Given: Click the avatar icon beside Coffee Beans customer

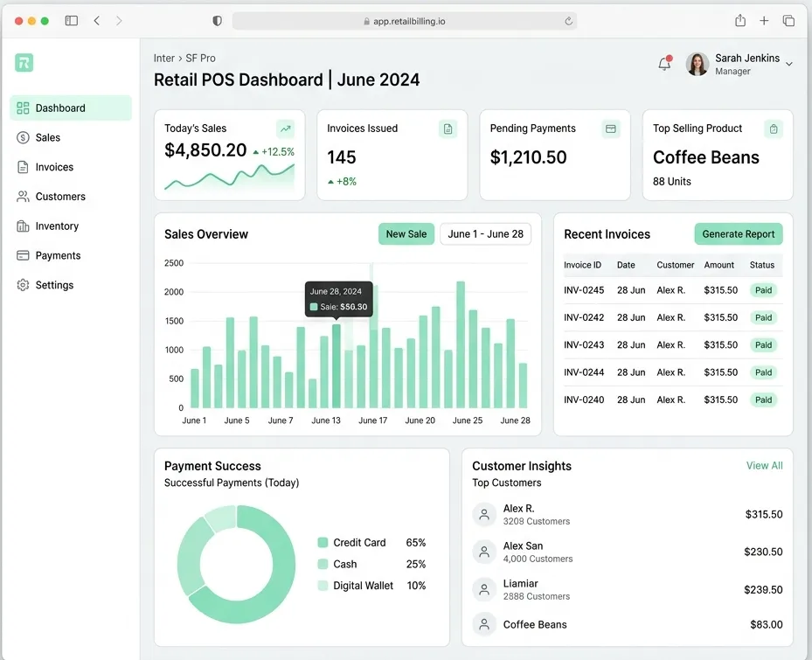Looking at the screenshot, I should (x=484, y=624).
